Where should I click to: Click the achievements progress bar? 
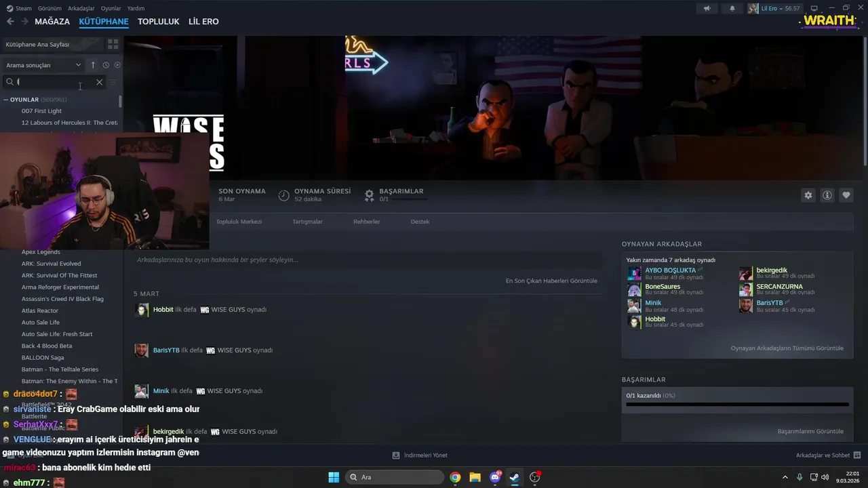[x=737, y=404]
